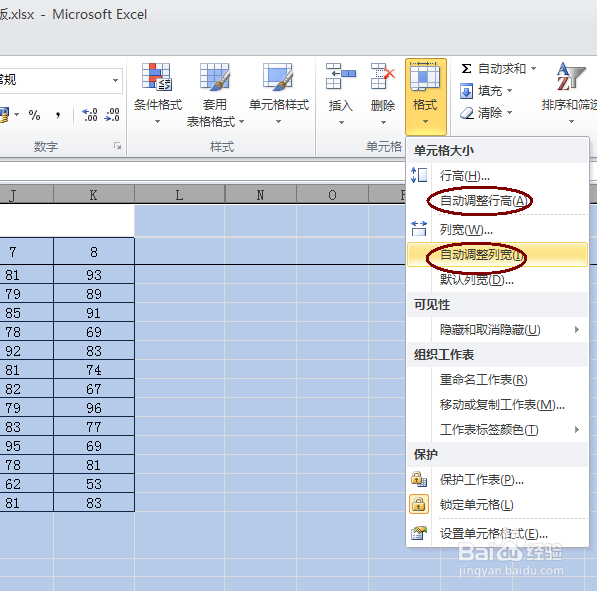Click the cell containing 74 in column K
Screen dimensions: 597x591
click(94, 369)
